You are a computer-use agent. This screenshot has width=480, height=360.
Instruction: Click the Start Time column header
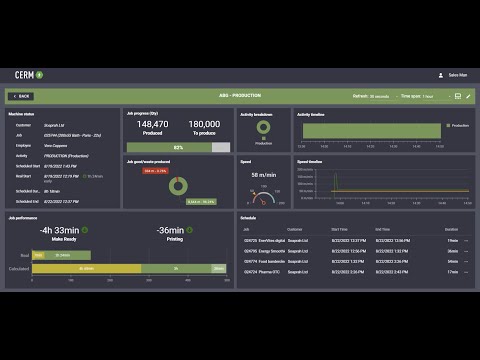[x=339, y=229]
